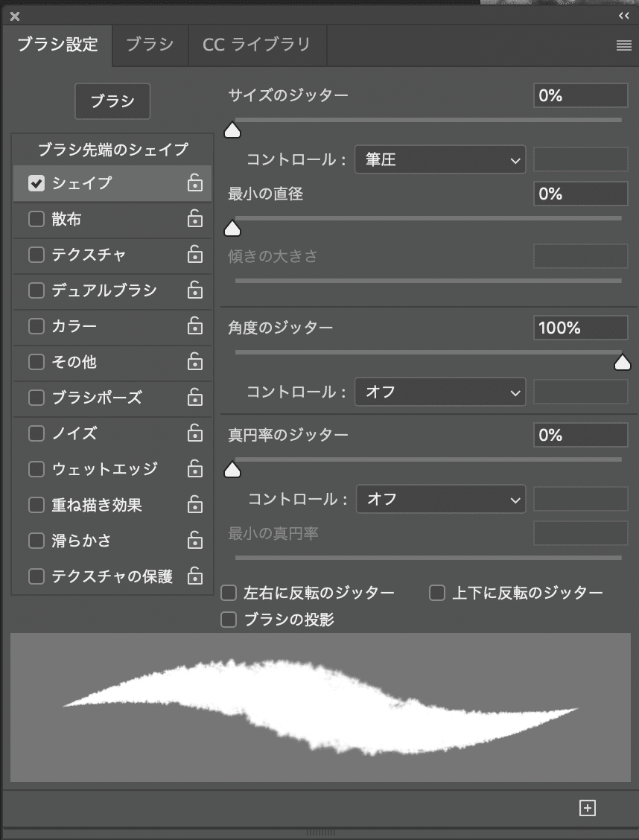This screenshot has width=639, height=840.
Task: Toggle lock icon for カラー row
Action: click(x=195, y=326)
